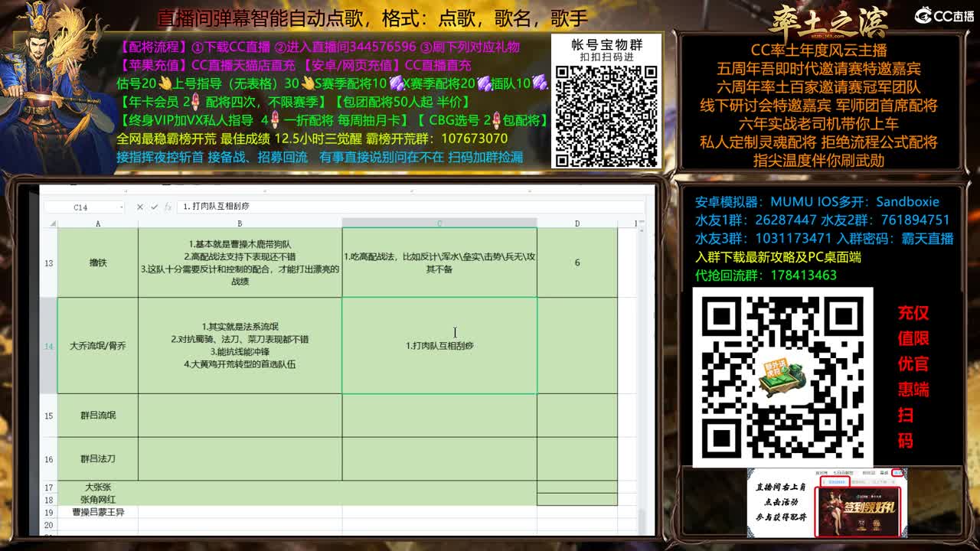Viewport: 980px width, 551px height.
Task: Click the text 年卡会员 in the banner
Action: [x=154, y=102]
